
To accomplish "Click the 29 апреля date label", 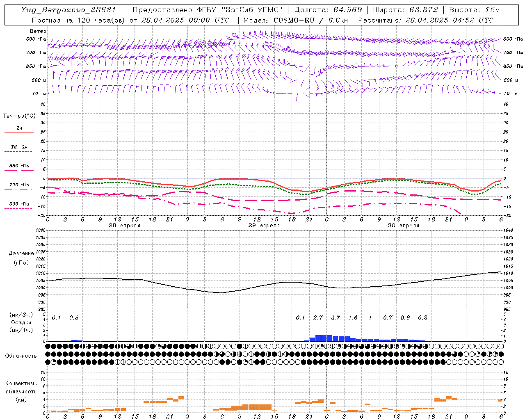I will (x=264, y=226).
